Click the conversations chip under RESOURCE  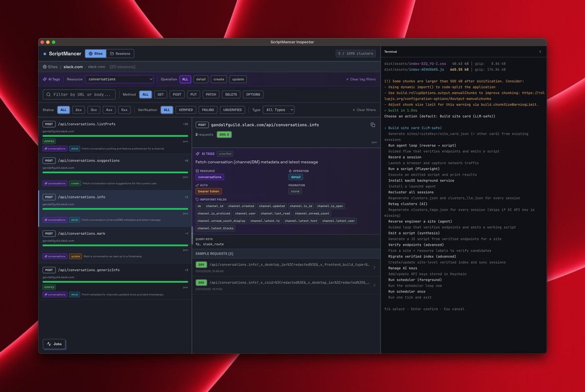tap(210, 177)
